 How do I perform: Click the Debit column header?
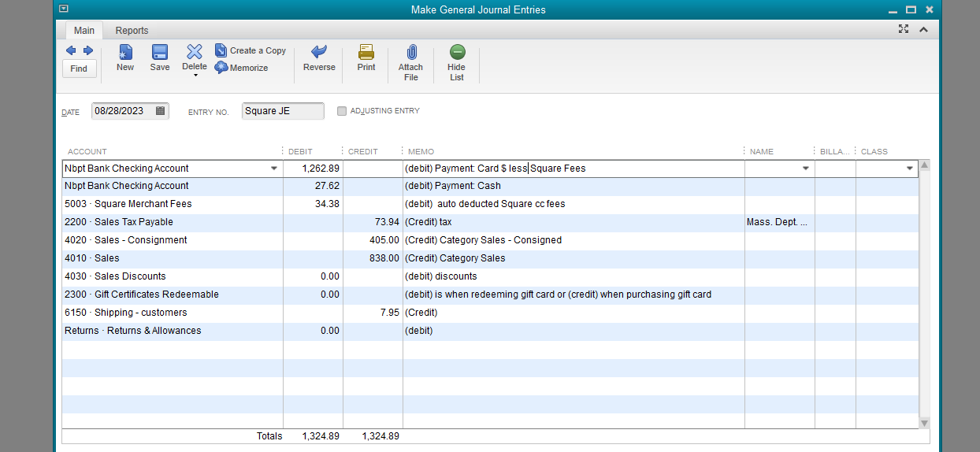coord(300,151)
